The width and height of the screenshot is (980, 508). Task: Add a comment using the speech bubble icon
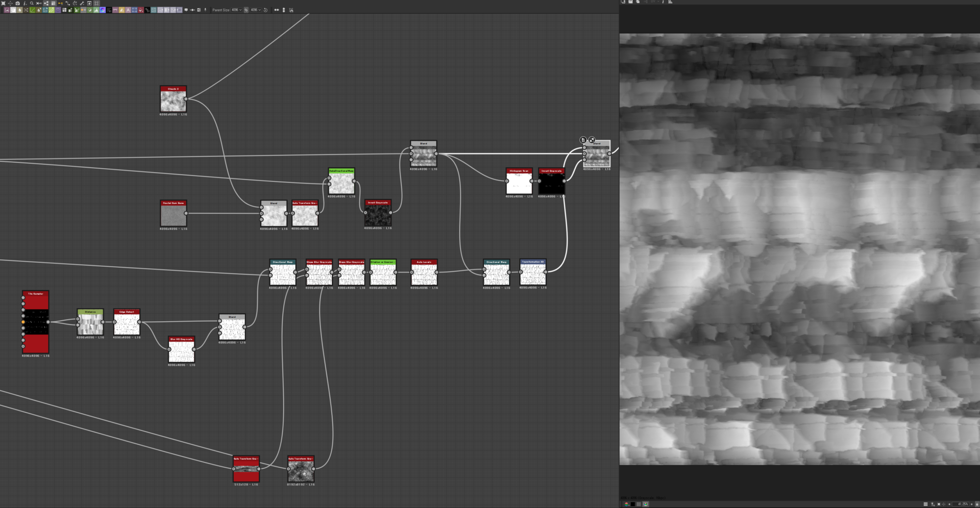point(186,10)
